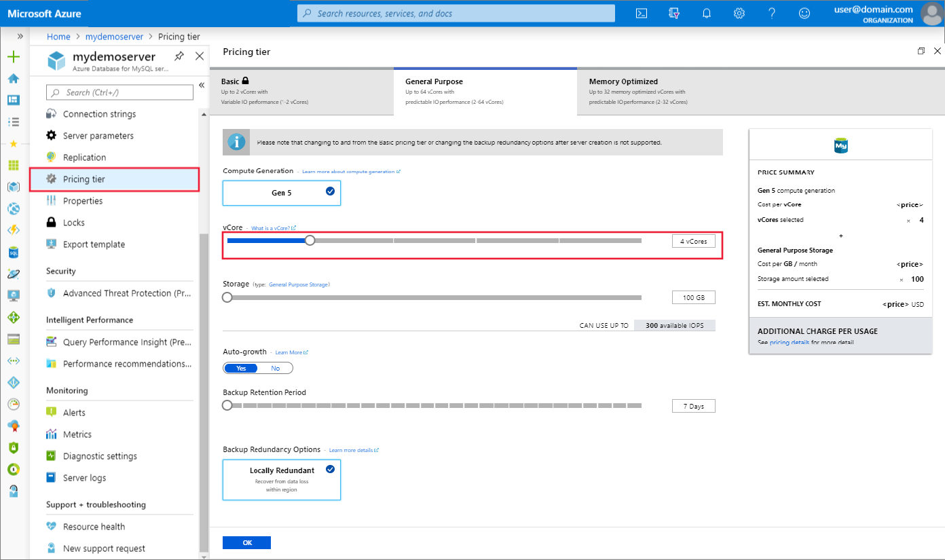The image size is (945, 560).
Task: Open portal Settings gear icon
Action: [x=739, y=13]
